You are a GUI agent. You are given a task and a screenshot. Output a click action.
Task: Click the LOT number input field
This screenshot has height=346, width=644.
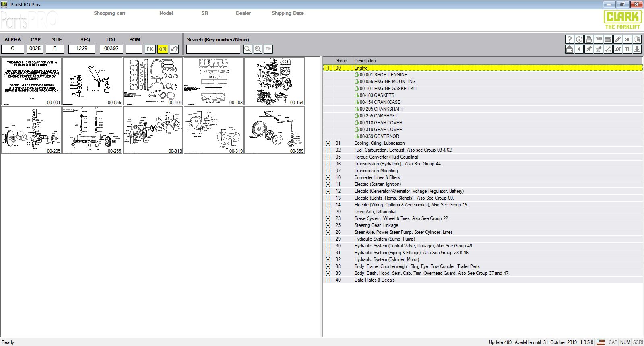click(111, 49)
